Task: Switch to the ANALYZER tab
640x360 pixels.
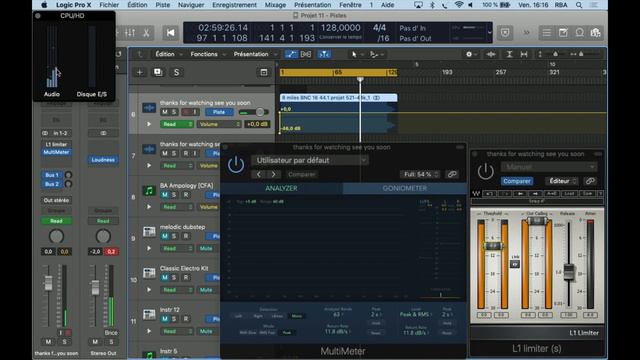Action: tap(281, 188)
